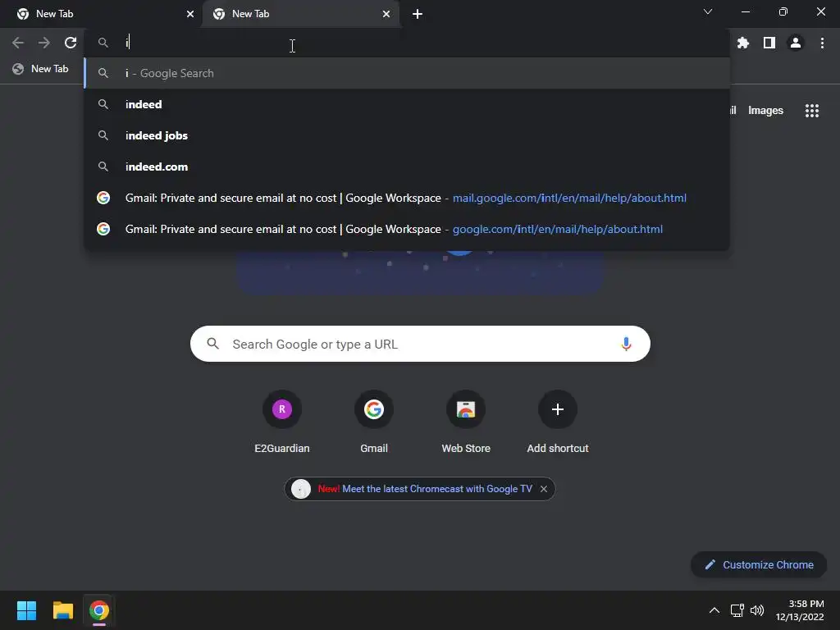Viewport: 840px width, 630px height.
Task: Open the Gmail shortcut tile
Action: click(x=374, y=422)
